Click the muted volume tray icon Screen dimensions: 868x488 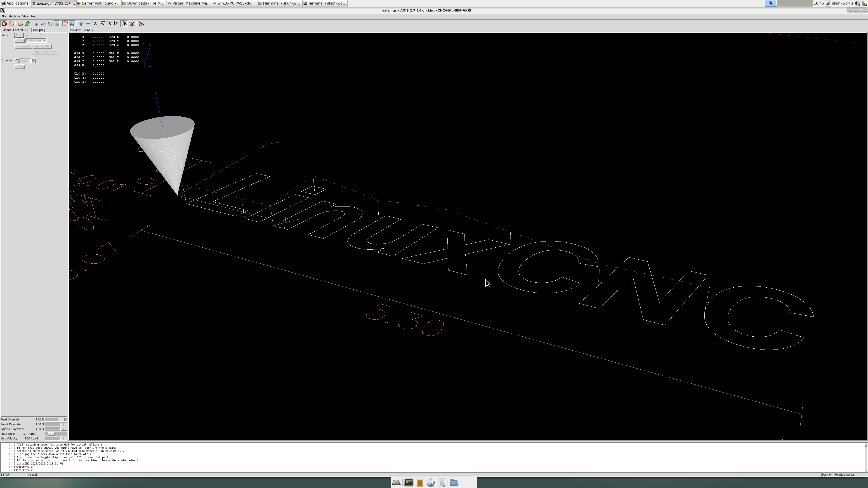point(857,3)
